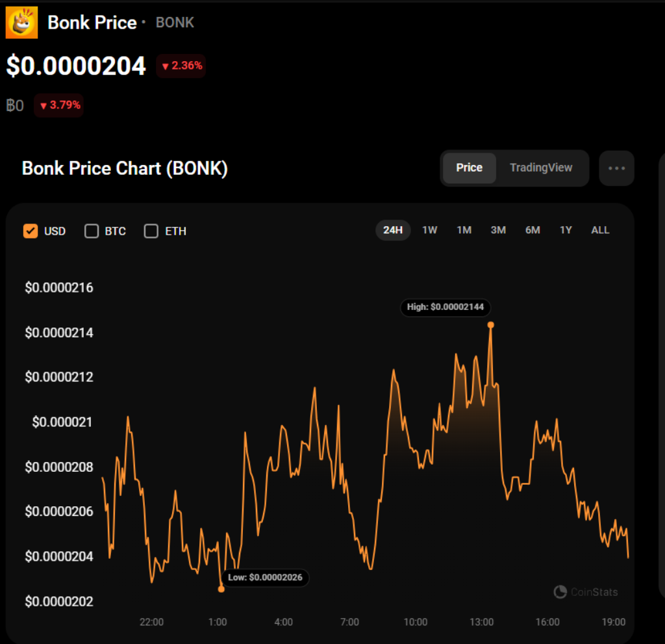Click the ₿0 bitcoin price indicator

click(x=14, y=105)
